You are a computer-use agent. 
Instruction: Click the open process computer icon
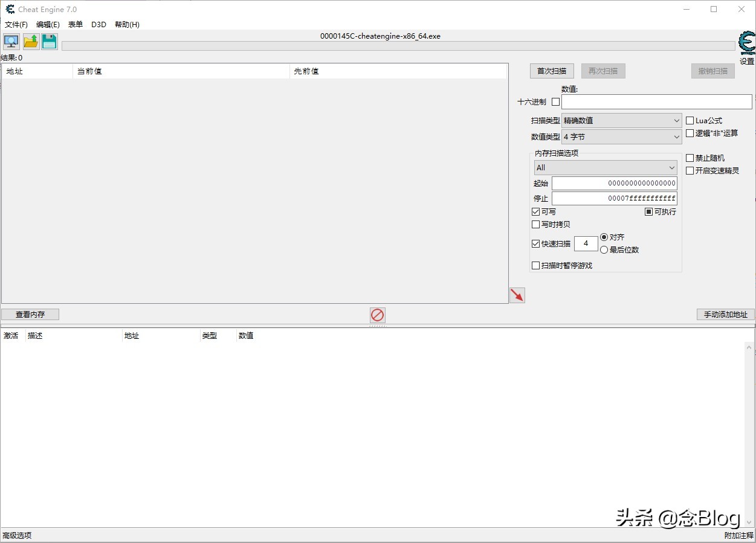pyautogui.click(x=11, y=42)
